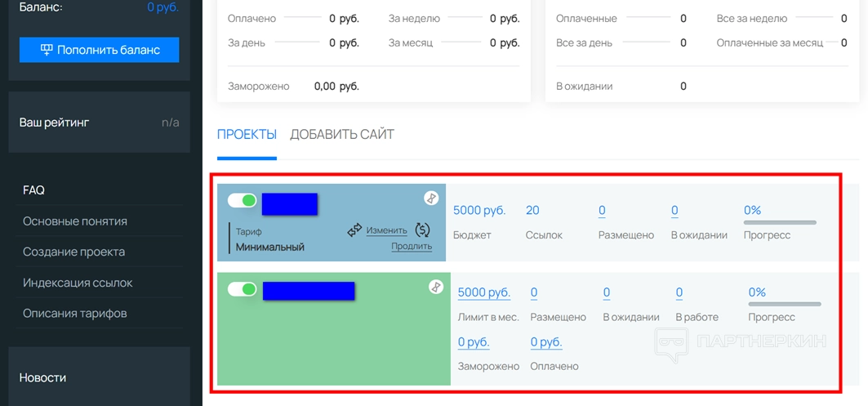Click the blue project name in the green card
The width and height of the screenshot is (868, 406).
(309, 291)
